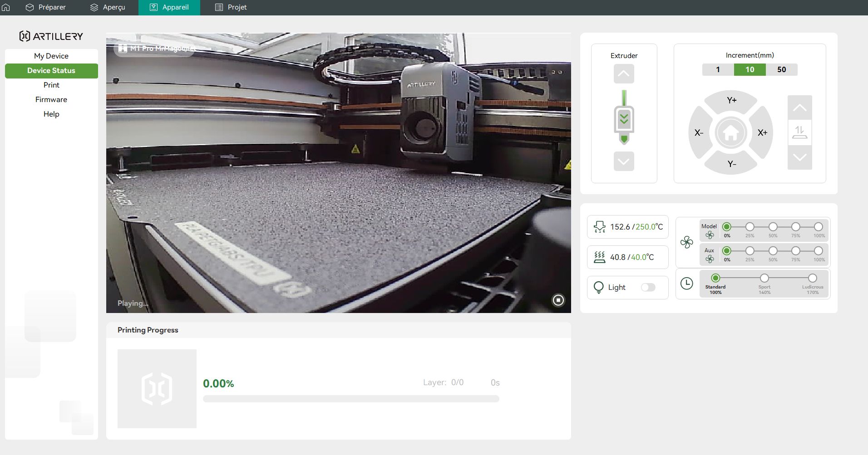
Task: Click the Model fan icon
Action: 710,235
